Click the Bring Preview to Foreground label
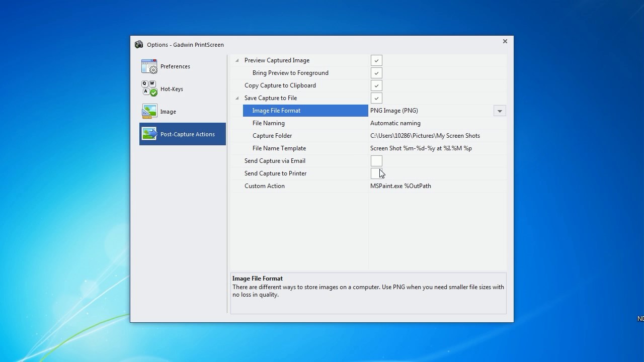 290,73
